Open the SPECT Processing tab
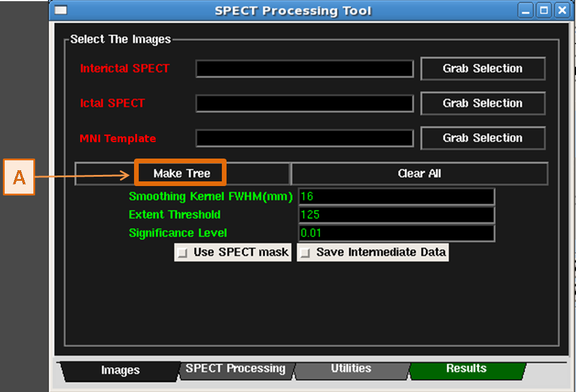Image resolution: width=576 pixels, height=392 pixels. pyautogui.click(x=235, y=369)
